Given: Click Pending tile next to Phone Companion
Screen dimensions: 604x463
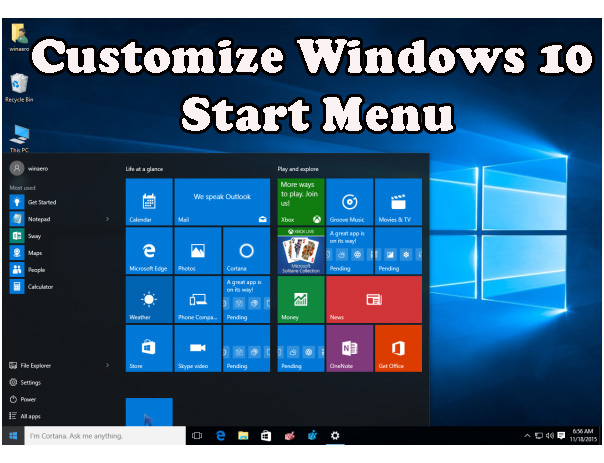Looking at the screenshot, I should [247, 300].
